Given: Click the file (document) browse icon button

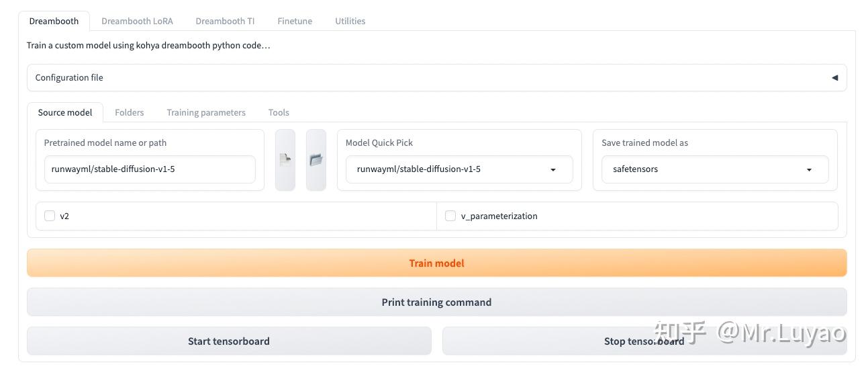Looking at the screenshot, I should point(285,160).
